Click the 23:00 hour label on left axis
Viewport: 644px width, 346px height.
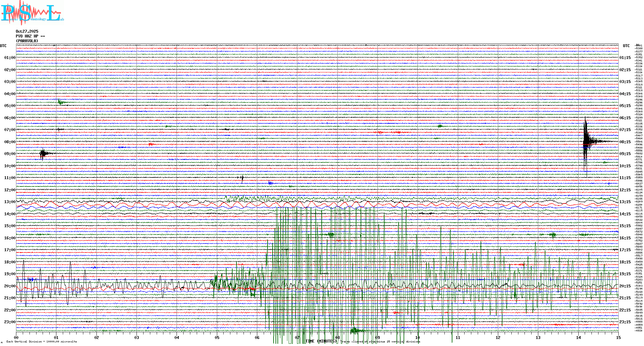tap(10, 322)
